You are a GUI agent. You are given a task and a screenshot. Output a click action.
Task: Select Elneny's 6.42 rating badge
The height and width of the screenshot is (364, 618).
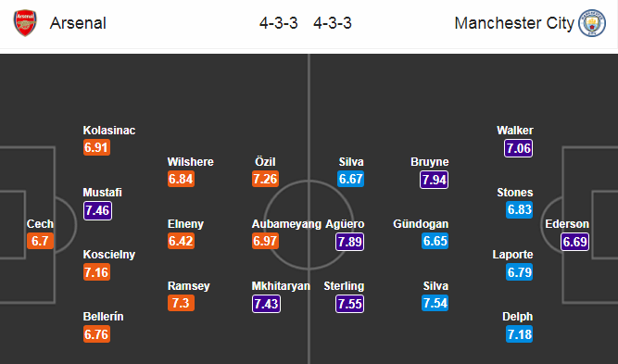pos(181,241)
